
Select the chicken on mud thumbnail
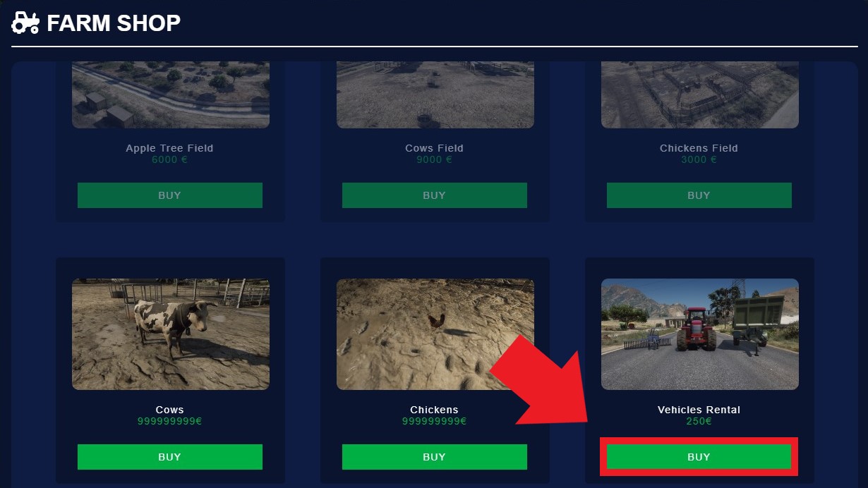pyautogui.click(x=435, y=334)
